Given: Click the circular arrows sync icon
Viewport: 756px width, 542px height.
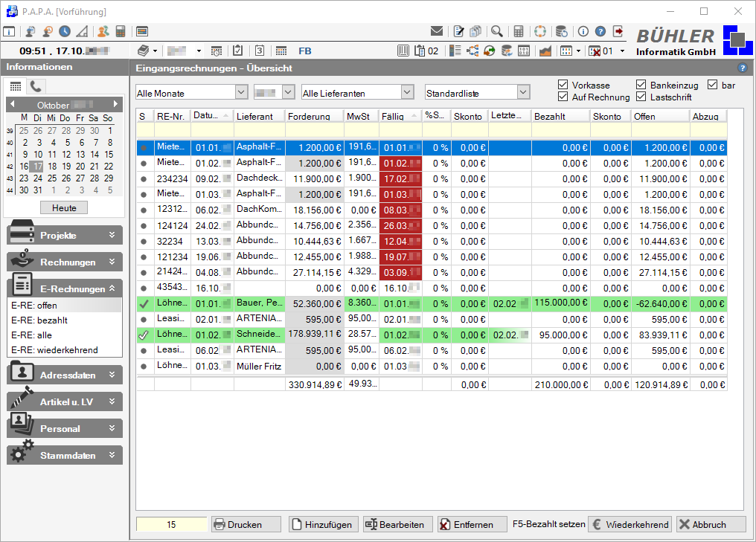Looking at the screenshot, I should click(490, 51).
